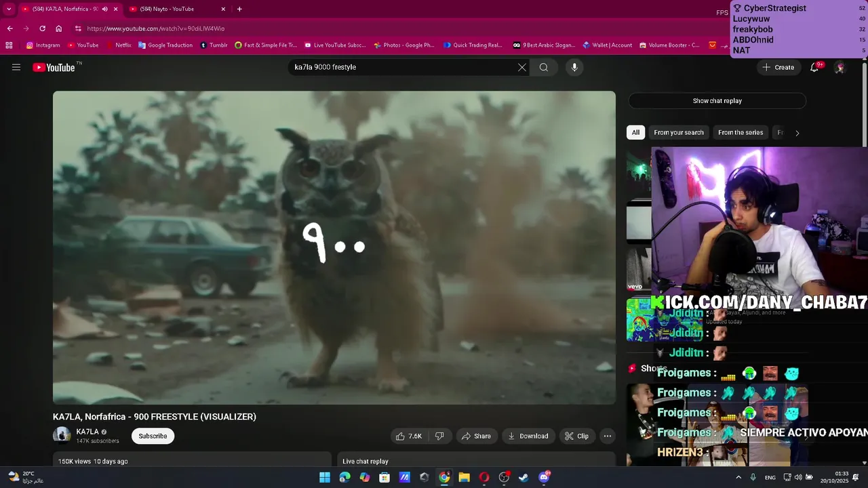
Task: View site information icon in address bar
Action: [78, 28]
